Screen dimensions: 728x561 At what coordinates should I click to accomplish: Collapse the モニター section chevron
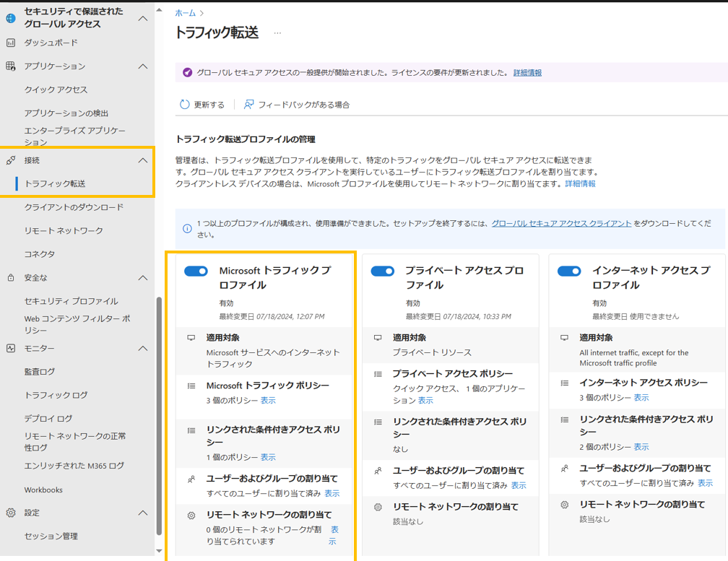[x=144, y=349]
